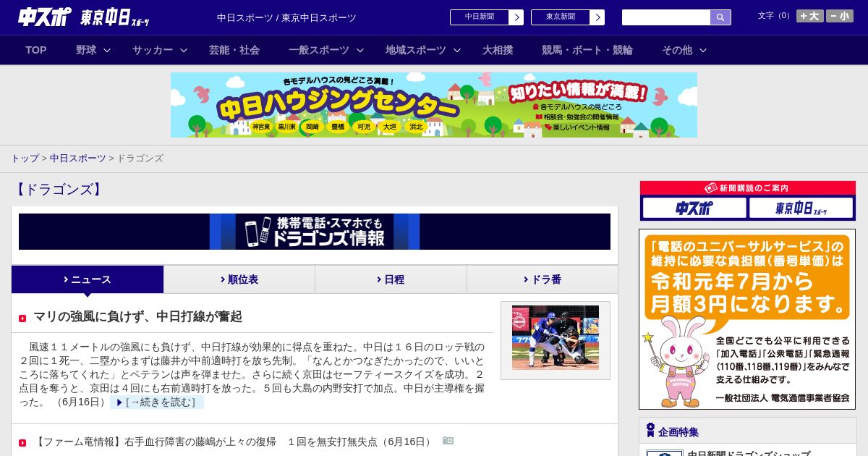Increase text size with ＋大 button
Image resolution: width=868 pixels, height=456 pixels.
tap(809, 16)
